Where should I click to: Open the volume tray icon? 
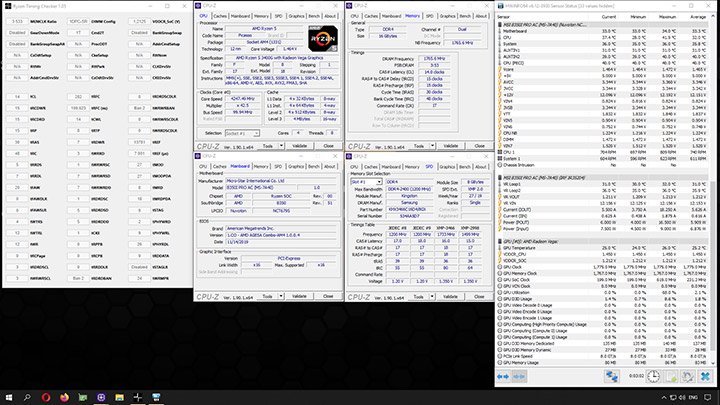click(x=682, y=398)
